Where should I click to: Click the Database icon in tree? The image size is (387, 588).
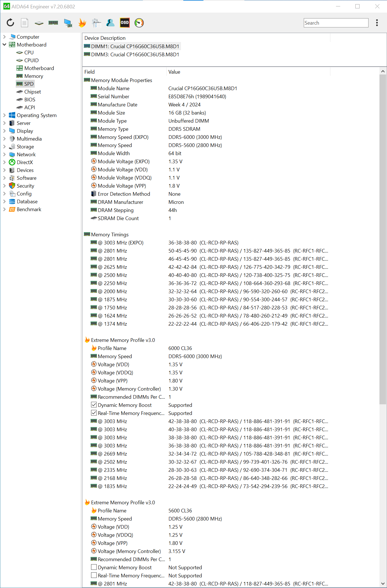[x=12, y=201]
